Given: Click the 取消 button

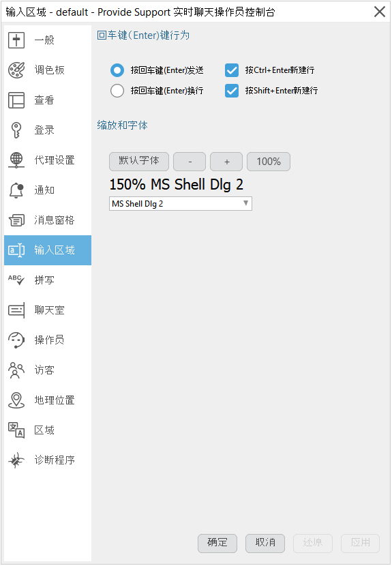Looking at the screenshot, I should click(x=265, y=543).
